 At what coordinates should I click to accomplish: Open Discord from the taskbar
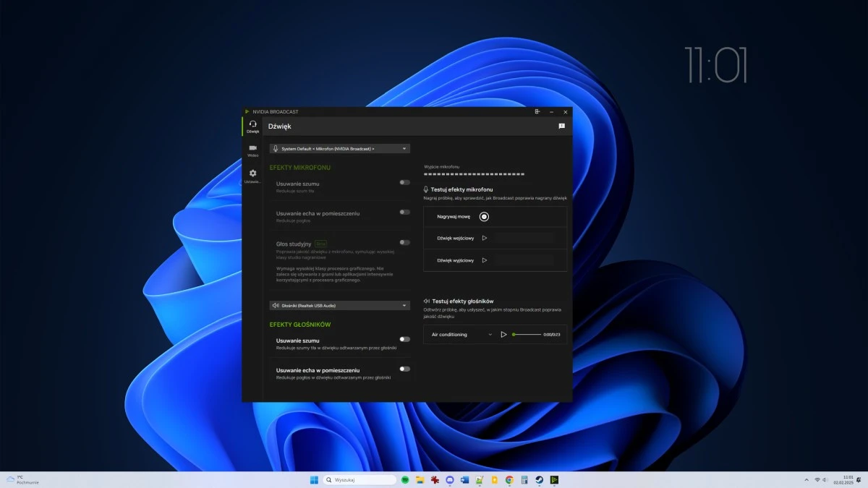click(x=450, y=480)
